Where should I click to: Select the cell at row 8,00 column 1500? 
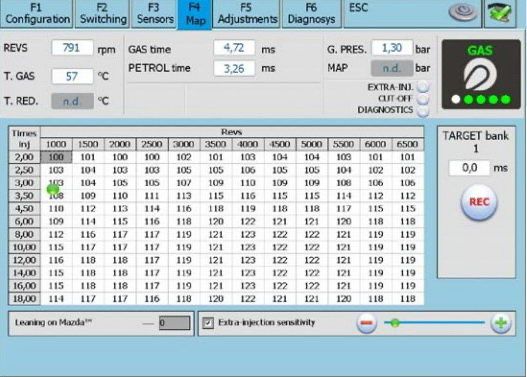88,235
